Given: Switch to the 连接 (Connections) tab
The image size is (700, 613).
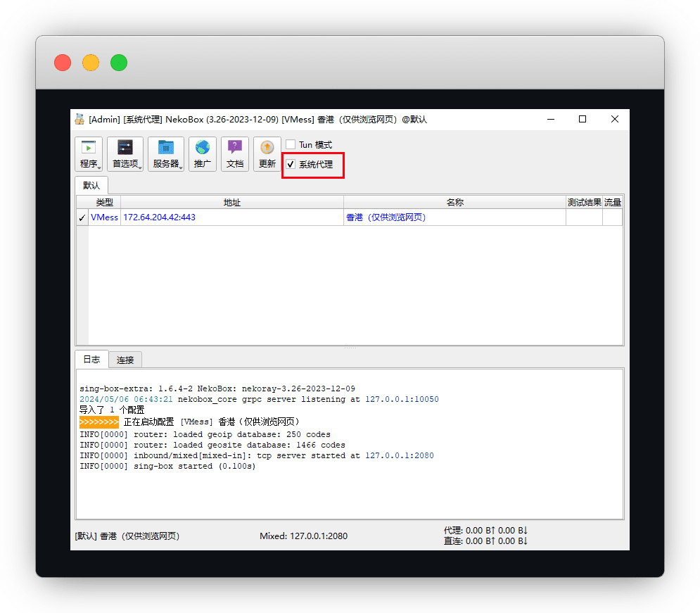Looking at the screenshot, I should (x=125, y=360).
